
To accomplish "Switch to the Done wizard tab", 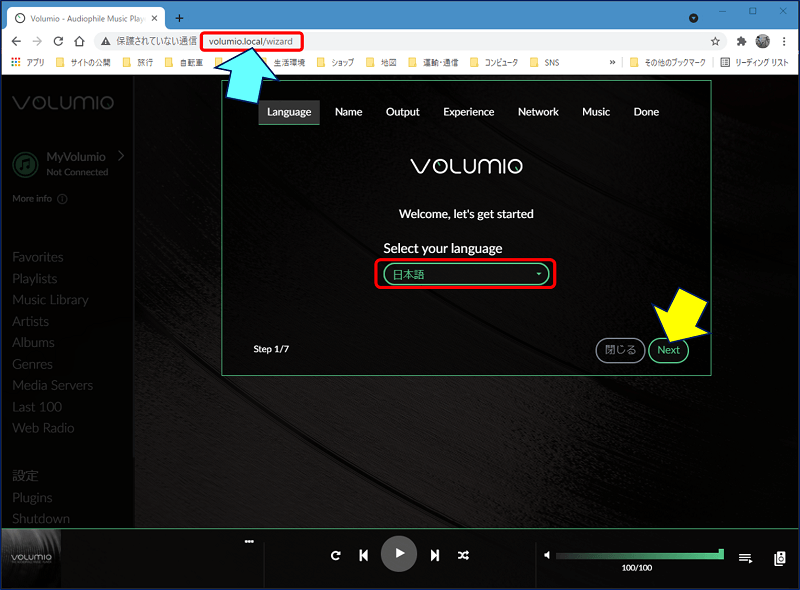I will click(x=646, y=112).
